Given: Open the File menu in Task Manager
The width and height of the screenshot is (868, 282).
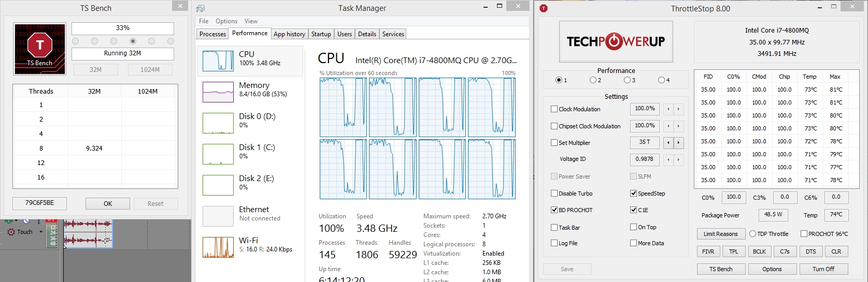Looking at the screenshot, I should [x=204, y=21].
